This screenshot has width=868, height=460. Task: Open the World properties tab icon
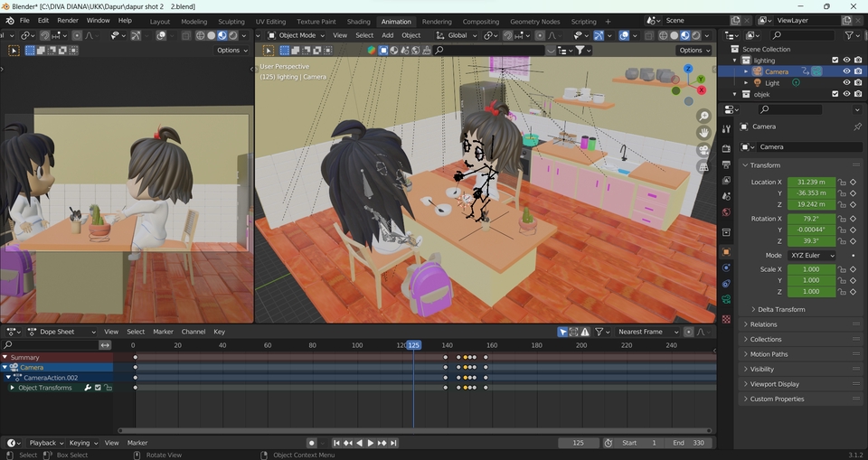(x=726, y=212)
